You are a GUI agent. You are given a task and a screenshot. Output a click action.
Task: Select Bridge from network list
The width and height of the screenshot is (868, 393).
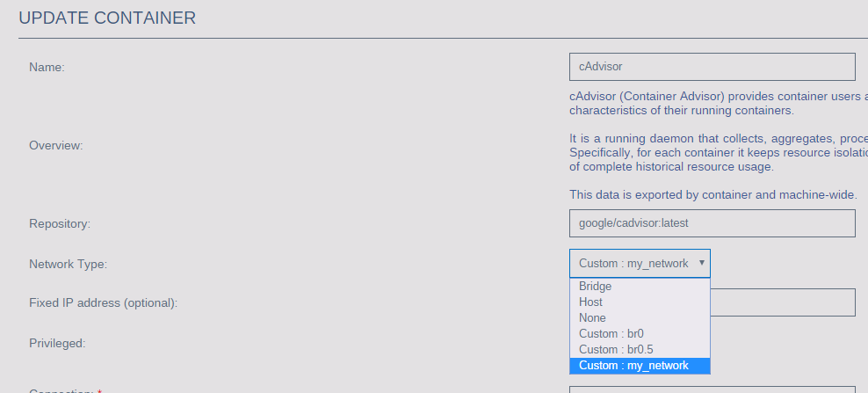[x=640, y=286]
